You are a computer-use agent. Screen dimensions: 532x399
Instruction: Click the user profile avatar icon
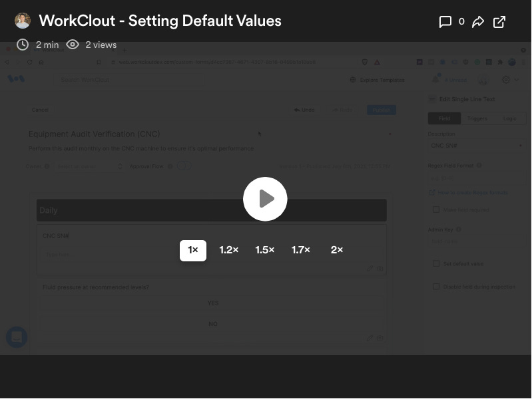tap(483, 80)
